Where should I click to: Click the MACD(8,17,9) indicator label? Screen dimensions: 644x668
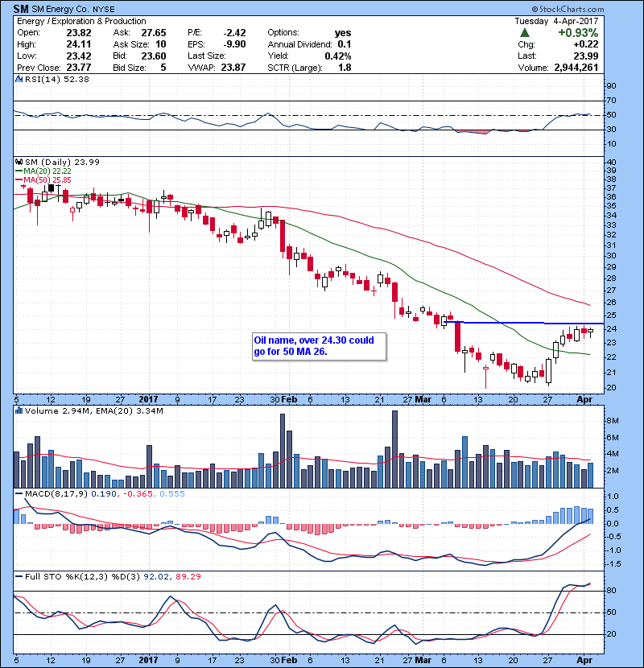pyautogui.click(x=56, y=494)
